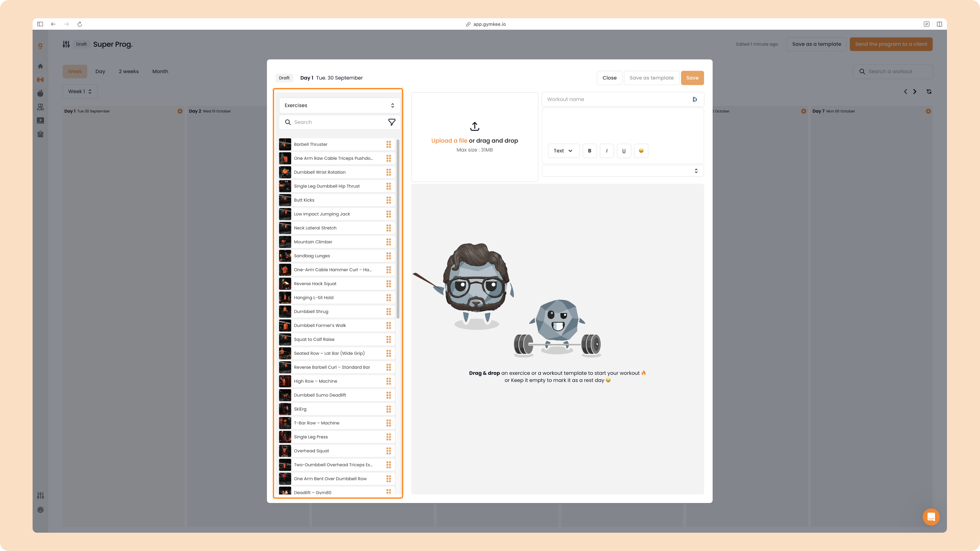Open the Week 1 selector
Image resolution: width=980 pixels, height=551 pixels.
[80, 91]
